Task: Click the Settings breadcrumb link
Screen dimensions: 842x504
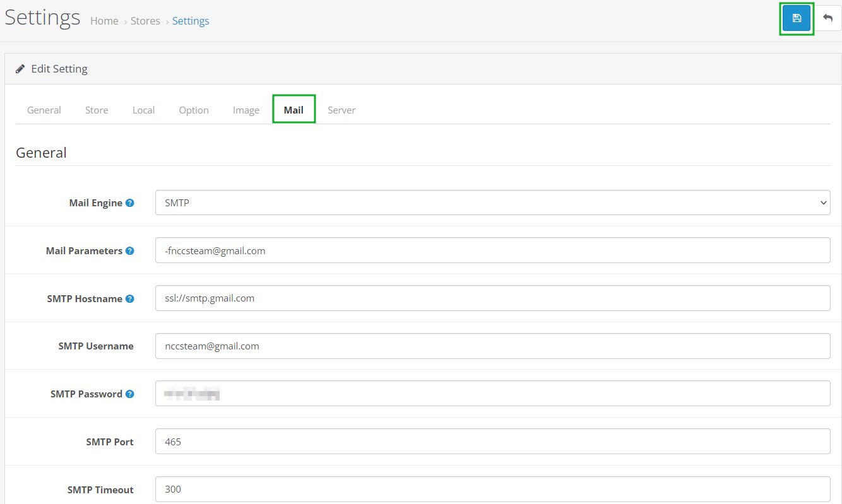Action: [x=191, y=21]
